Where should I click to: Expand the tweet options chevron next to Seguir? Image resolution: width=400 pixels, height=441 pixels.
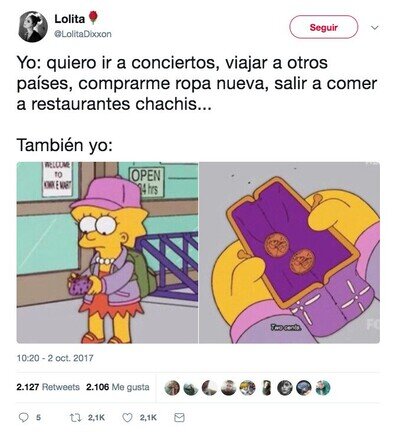375,28
